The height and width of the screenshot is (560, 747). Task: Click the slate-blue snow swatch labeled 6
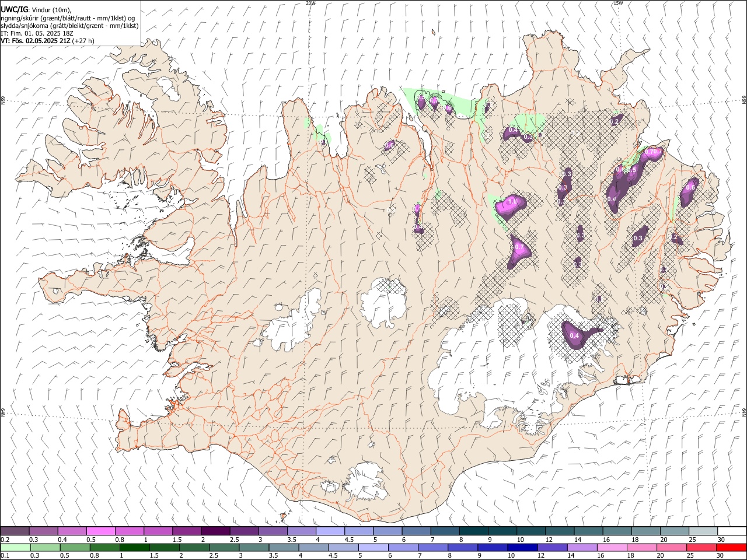(x=417, y=531)
